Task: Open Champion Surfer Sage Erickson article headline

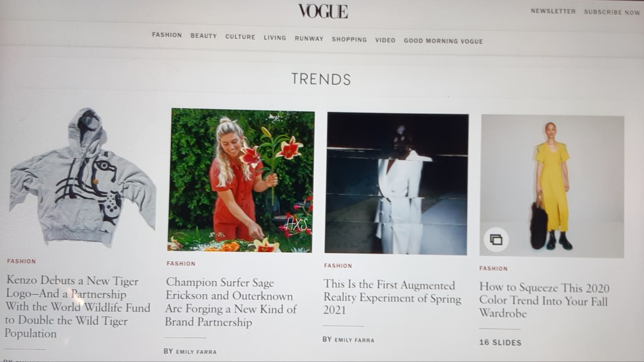Action: (x=230, y=302)
